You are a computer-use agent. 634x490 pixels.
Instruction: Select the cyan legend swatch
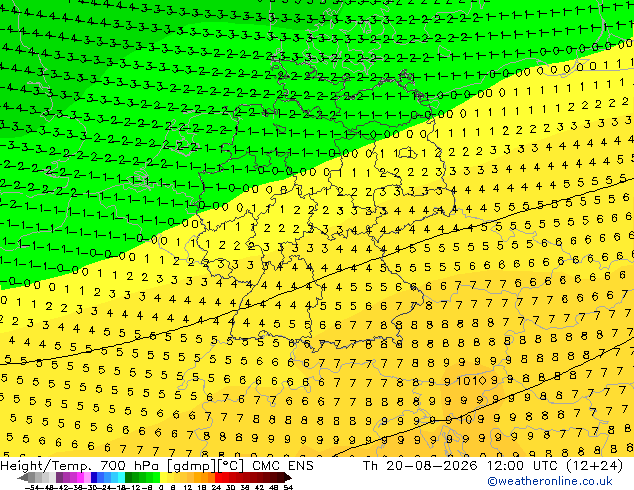pos(121,477)
